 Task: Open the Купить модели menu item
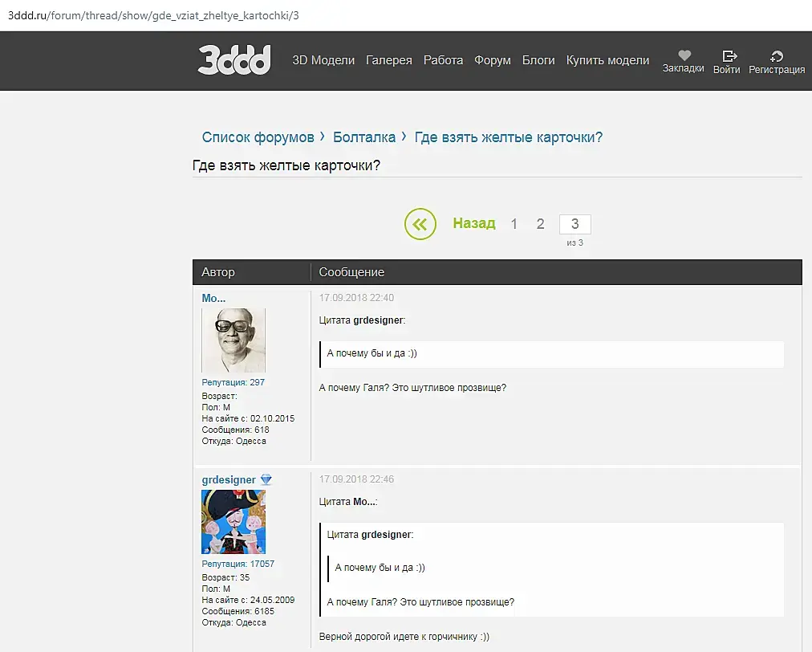(607, 60)
